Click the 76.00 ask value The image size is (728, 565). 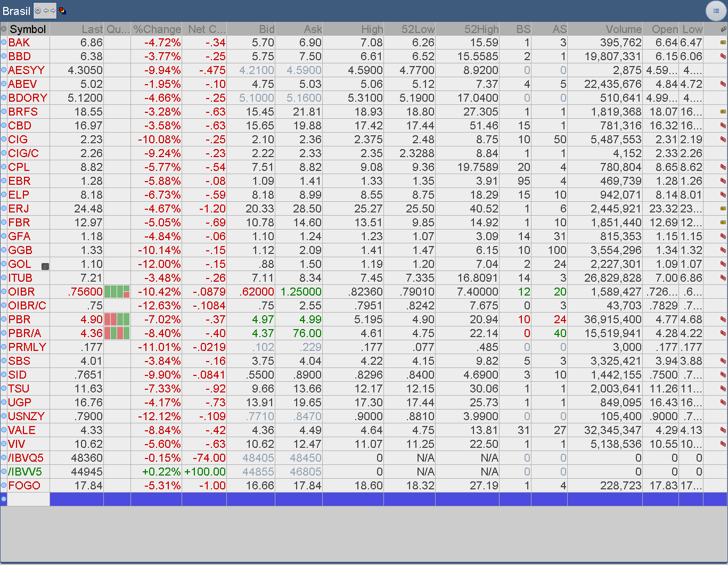coord(307,333)
